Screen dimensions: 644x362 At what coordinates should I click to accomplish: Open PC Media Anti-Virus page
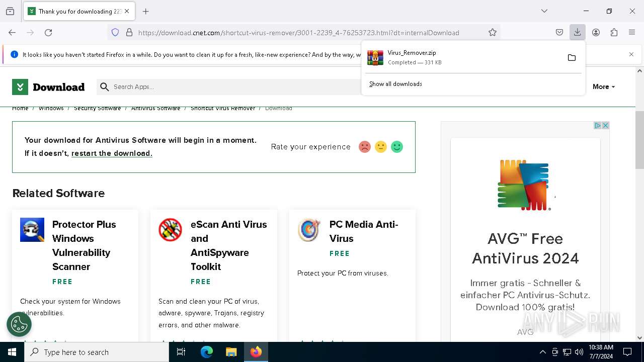tap(364, 231)
